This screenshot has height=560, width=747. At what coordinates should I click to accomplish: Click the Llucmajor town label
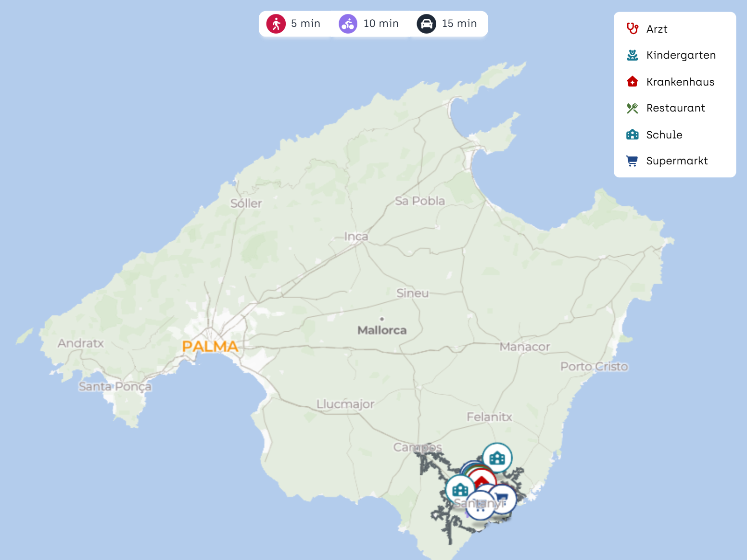(x=345, y=404)
